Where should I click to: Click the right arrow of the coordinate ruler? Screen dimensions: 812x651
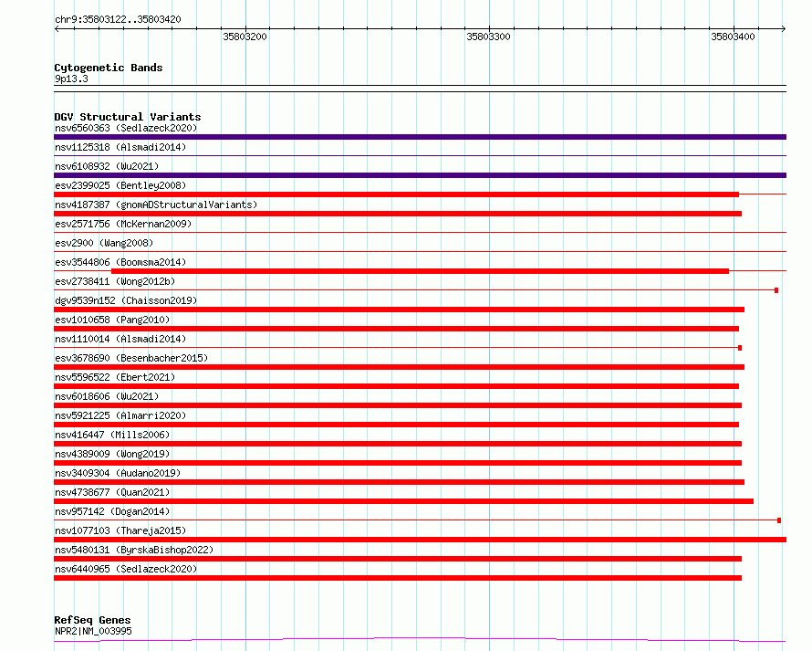783,29
